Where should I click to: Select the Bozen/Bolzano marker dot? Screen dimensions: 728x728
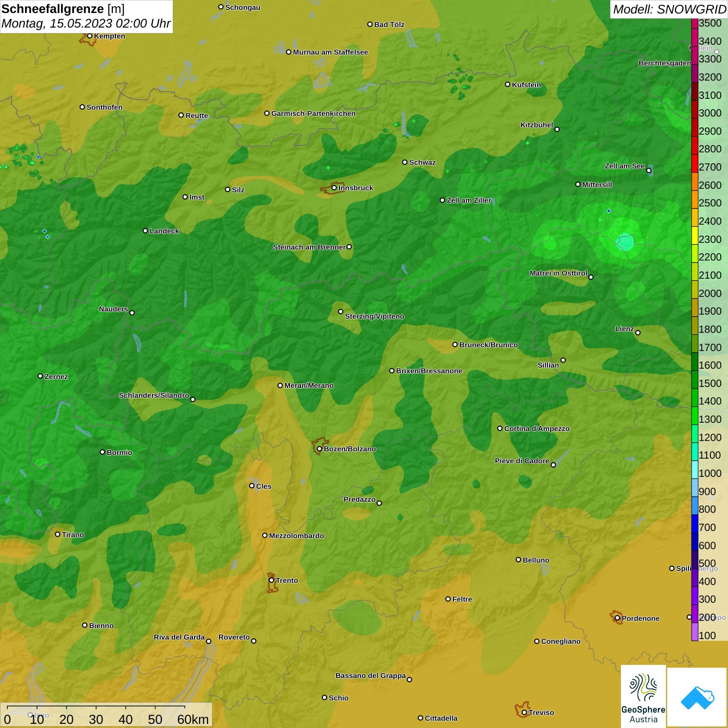(x=319, y=449)
